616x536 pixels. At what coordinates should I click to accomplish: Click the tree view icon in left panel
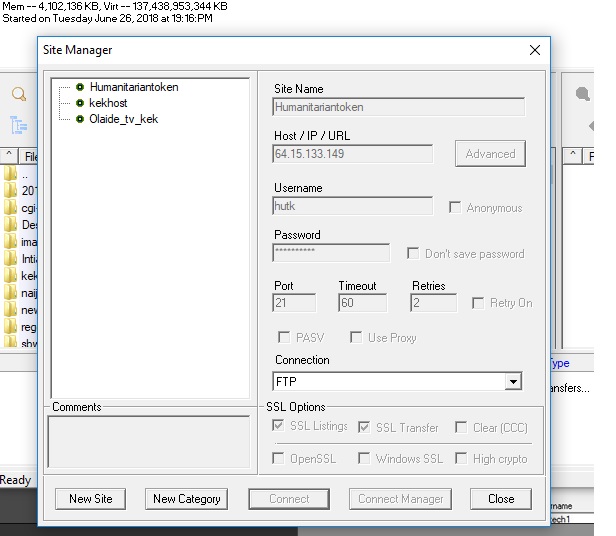(x=18, y=124)
